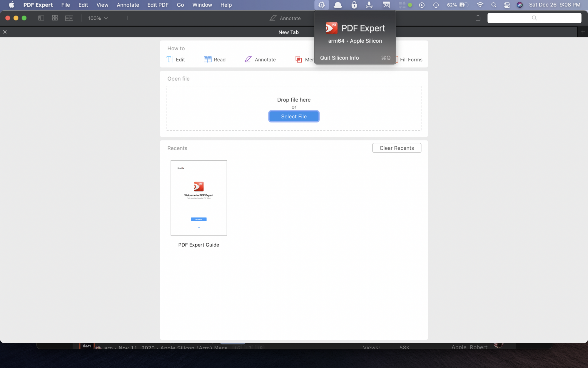The image size is (588, 368).
Task: Toggle two-page split view icon
Action: tap(69, 18)
